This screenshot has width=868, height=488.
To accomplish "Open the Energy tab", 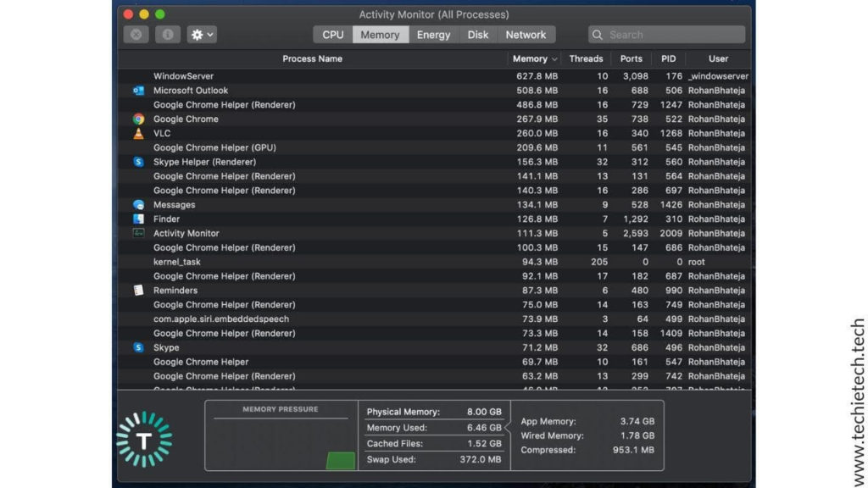I will pyautogui.click(x=433, y=35).
